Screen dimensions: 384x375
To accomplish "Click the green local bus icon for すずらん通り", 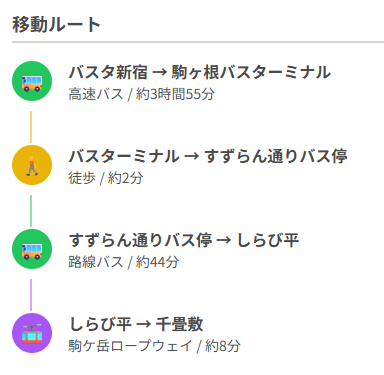I will [x=32, y=249].
